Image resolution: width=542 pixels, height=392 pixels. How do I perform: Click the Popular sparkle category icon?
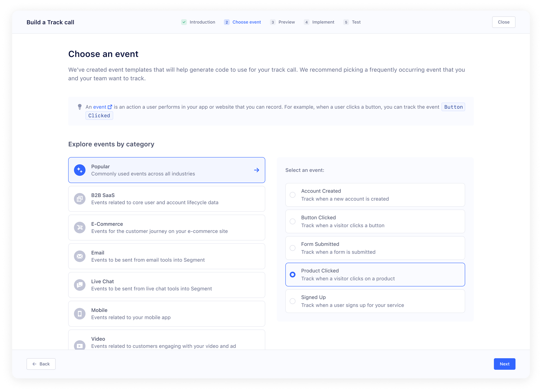pos(80,170)
